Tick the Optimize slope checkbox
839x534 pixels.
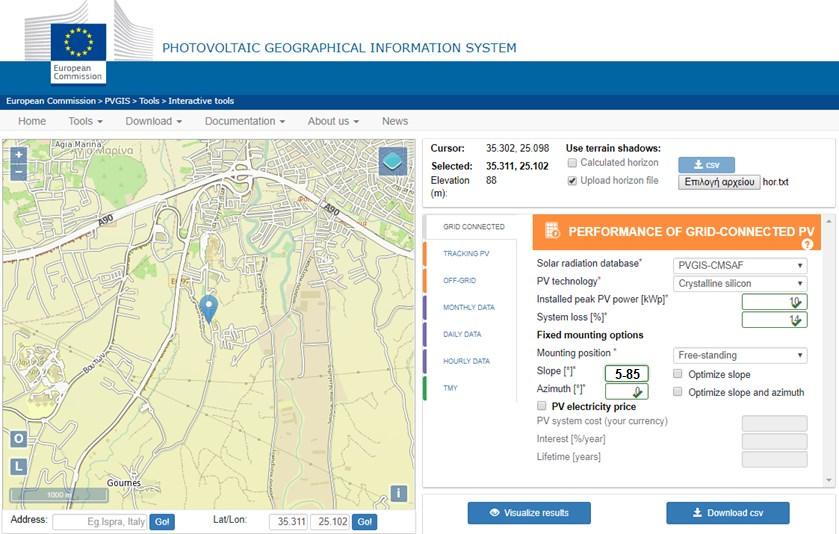coord(677,373)
